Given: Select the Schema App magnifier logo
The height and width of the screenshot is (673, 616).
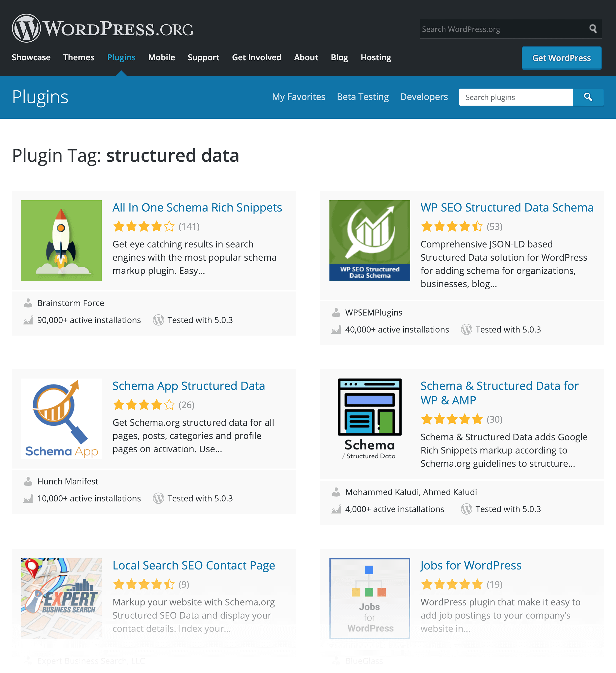Looking at the screenshot, I should coord(61,419).
